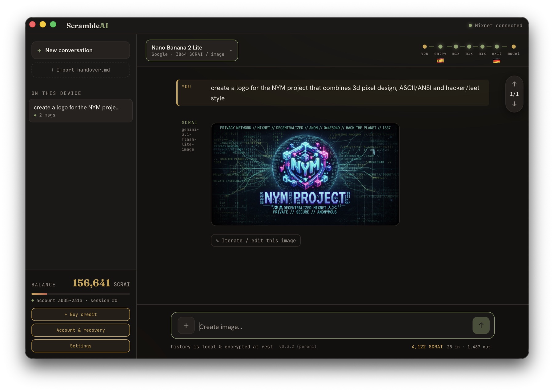Click the green Mixnet connected status dot

point(470,26)
